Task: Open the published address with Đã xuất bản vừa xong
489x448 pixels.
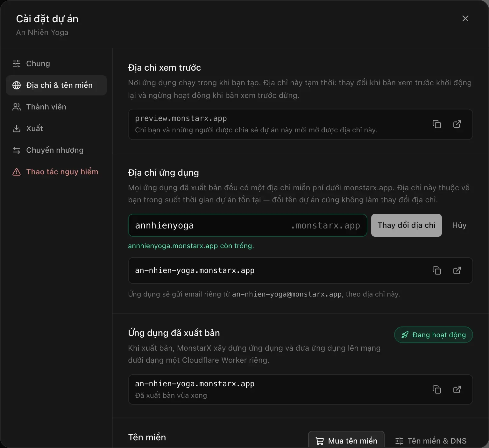Action: 457,389
